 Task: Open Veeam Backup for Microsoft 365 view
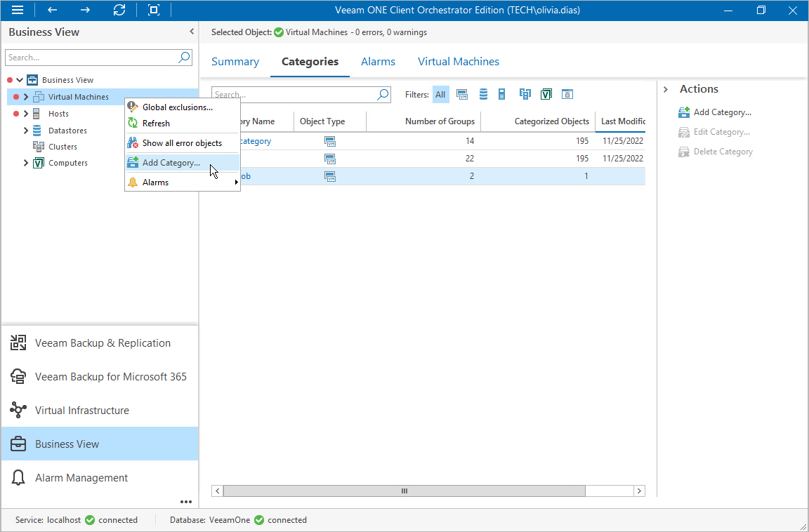(x=100, y=376)
